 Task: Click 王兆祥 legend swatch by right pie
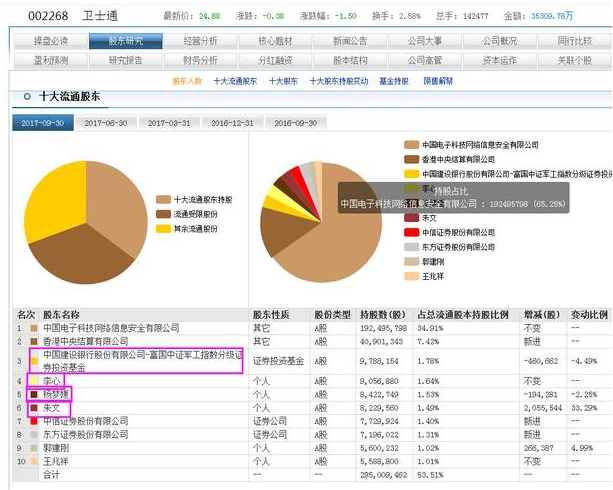click(x=411, y=276)
